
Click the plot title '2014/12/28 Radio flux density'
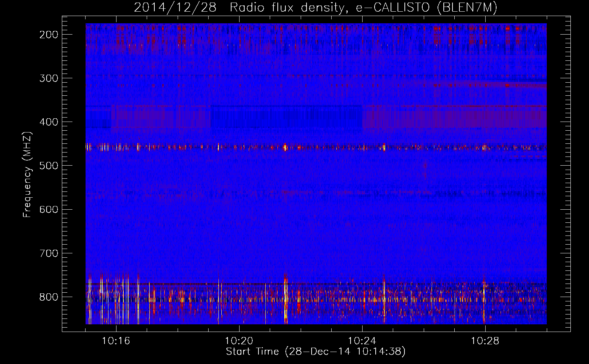coord(316,8)
